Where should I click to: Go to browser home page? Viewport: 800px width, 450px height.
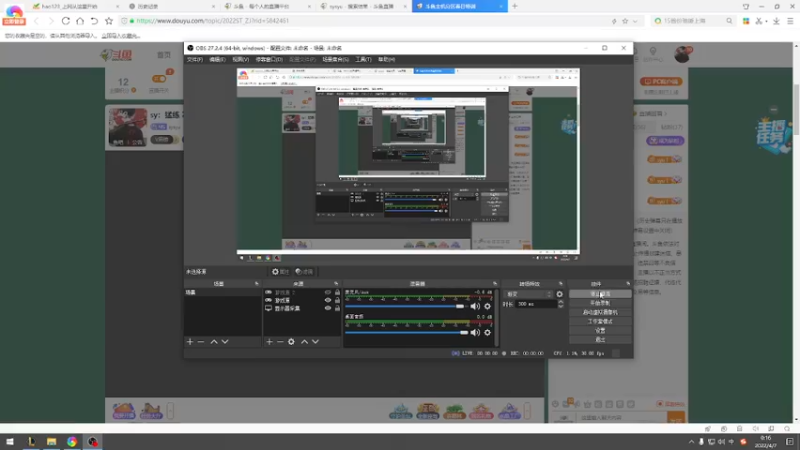(80, 21)
